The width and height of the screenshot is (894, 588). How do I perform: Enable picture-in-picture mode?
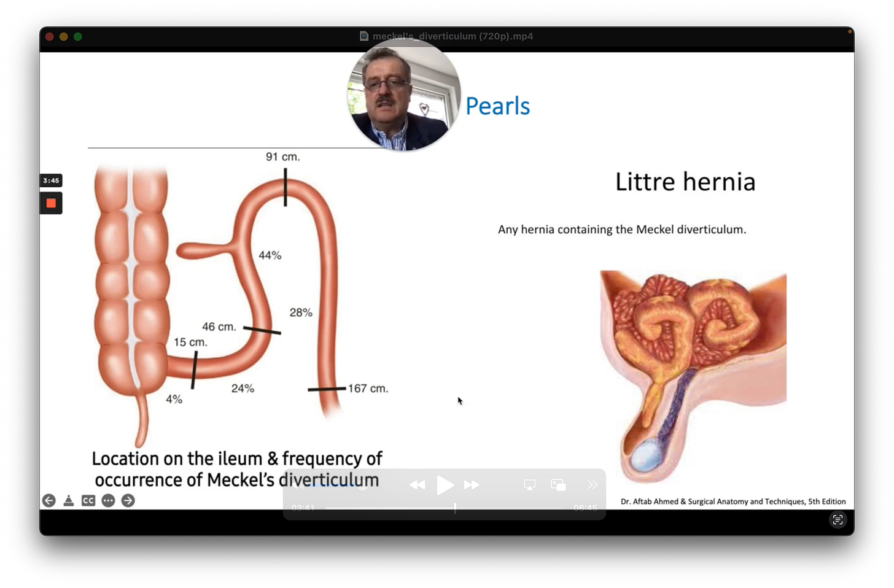[558, 485]
